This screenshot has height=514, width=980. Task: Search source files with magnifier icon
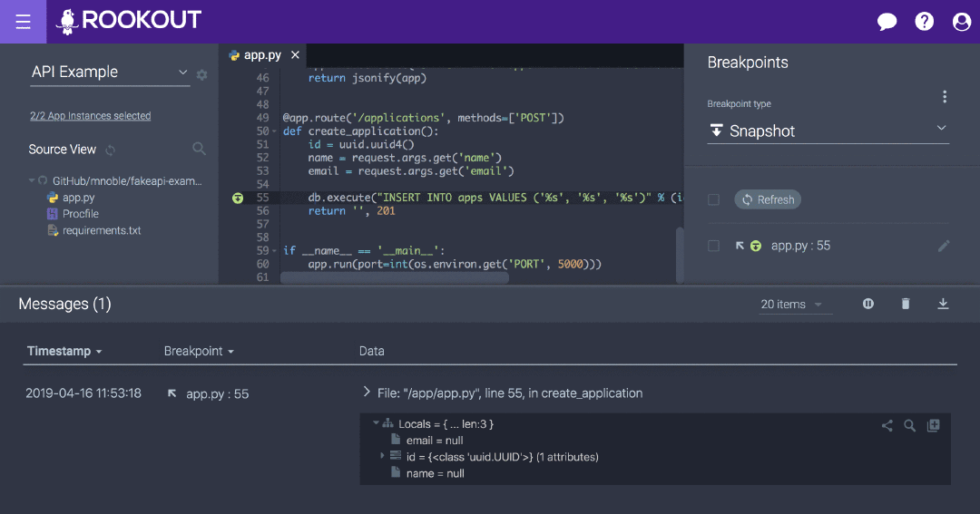pyautogui.click(x=199, y=149)
